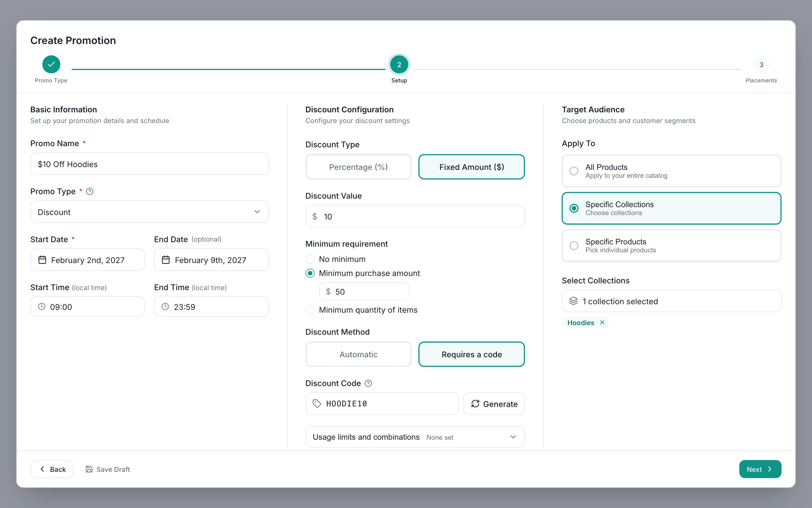This screenshot has height=508, width=812.
Task: Go to step 3 Placements
Action: click(x=761, y=64)
